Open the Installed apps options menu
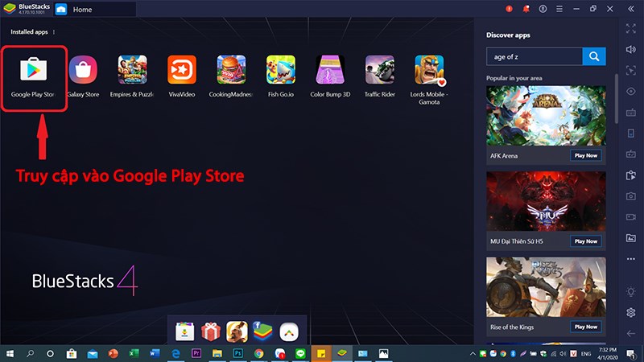Viewport: 644px width, 362px height. pyautogui.click(x=54, y=32)
